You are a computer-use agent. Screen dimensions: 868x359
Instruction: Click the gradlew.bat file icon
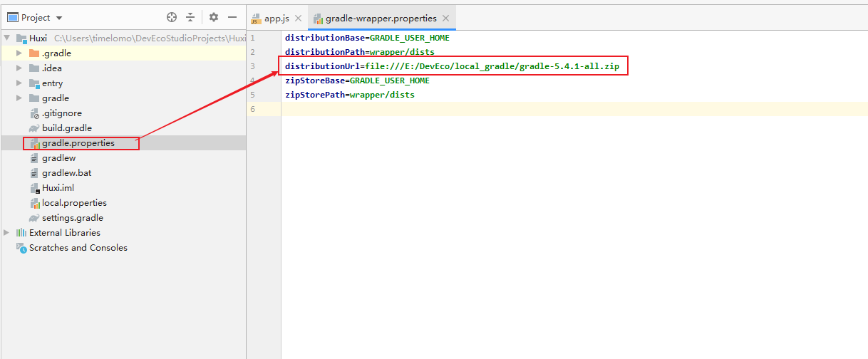[34, 172]
